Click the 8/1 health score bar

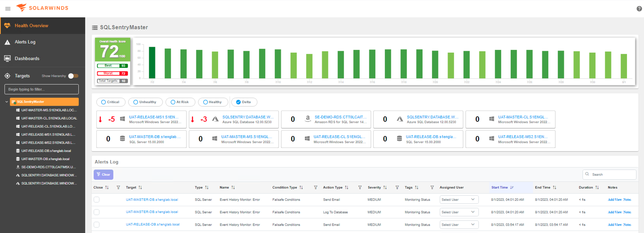[x=624, y=66]
